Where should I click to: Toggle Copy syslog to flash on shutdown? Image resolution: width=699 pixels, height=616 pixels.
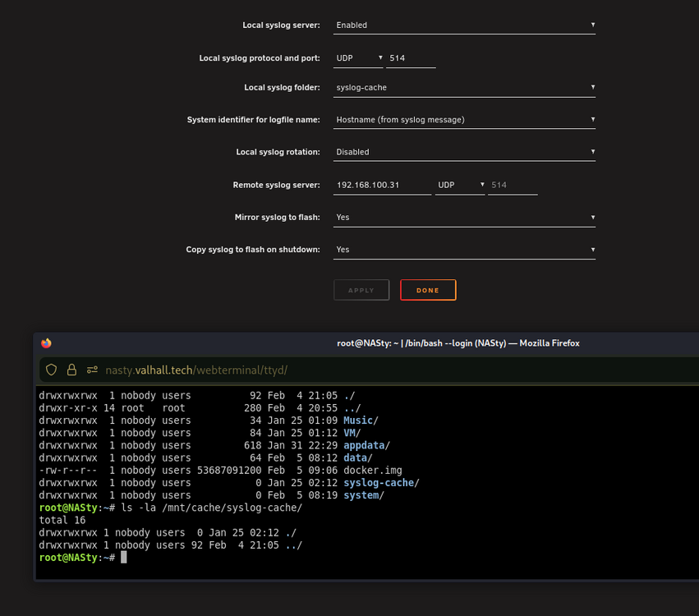[x=464, y=250]
